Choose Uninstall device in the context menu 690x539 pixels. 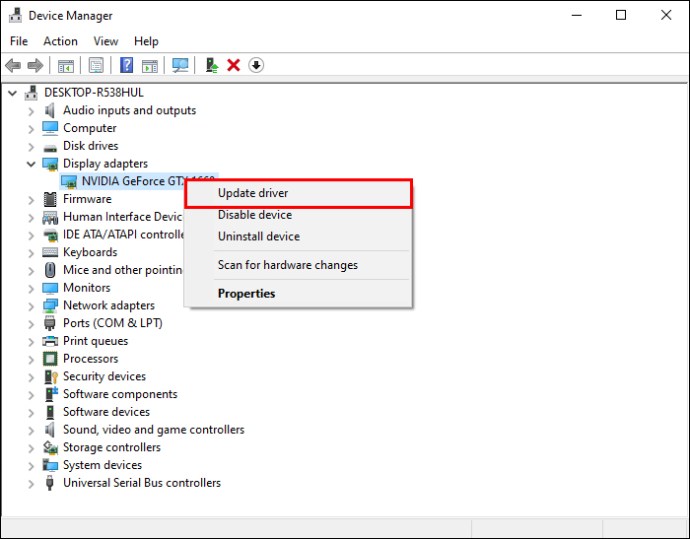point(258,237)
